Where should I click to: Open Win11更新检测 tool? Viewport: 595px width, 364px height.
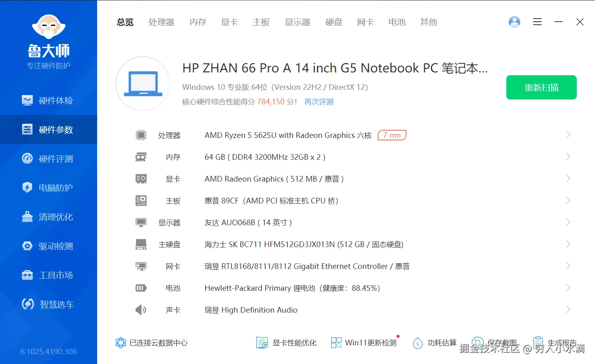coord(363,343)
